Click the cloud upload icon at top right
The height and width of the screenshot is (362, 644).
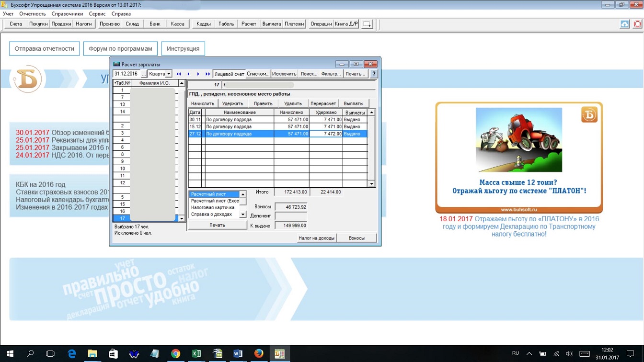625,24
